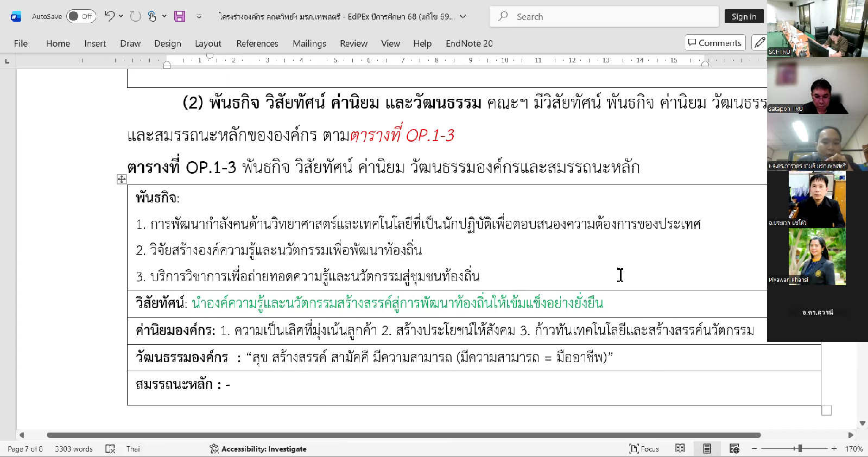Screen dimensions: 868x457
Task: Click the Comments button
Action: pos(714,43)
